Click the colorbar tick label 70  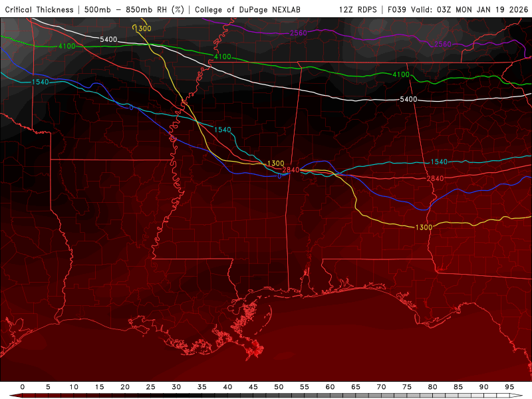tap(381, 387)
